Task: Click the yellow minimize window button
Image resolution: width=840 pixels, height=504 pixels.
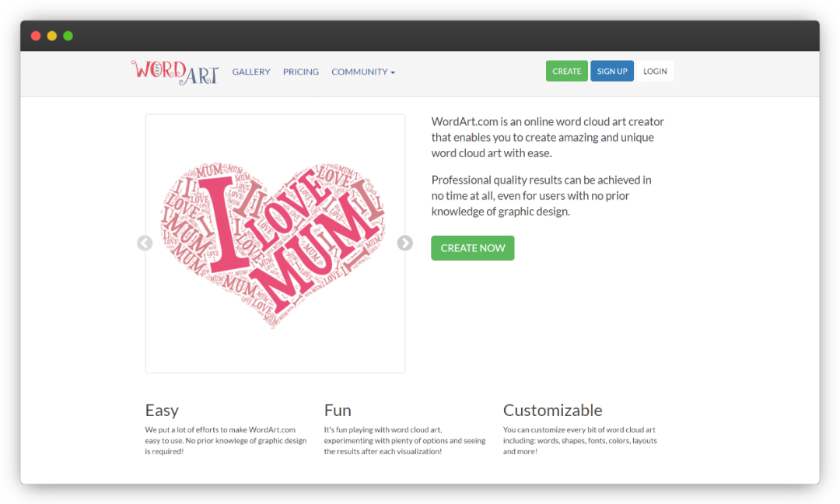Action: point(52,36)
